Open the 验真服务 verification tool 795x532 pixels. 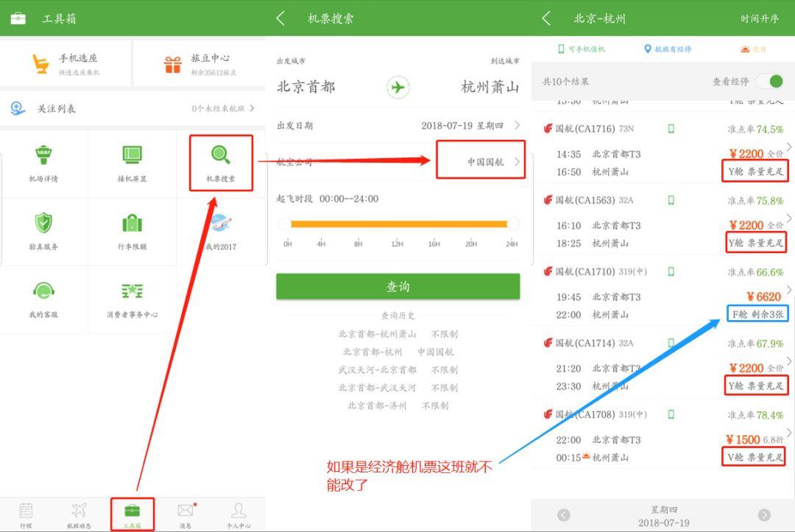click(43, 231)
